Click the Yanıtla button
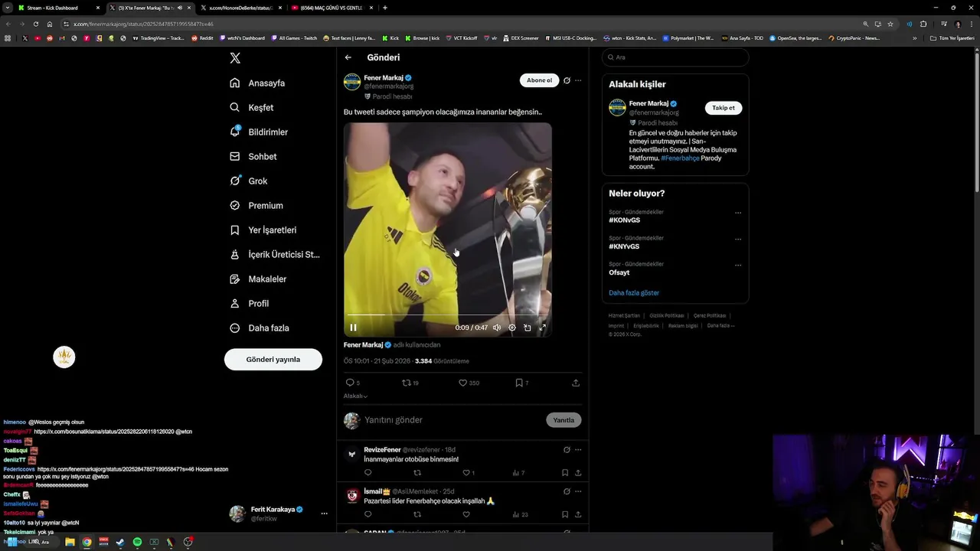The image size is (980, 551). [563, 420]
